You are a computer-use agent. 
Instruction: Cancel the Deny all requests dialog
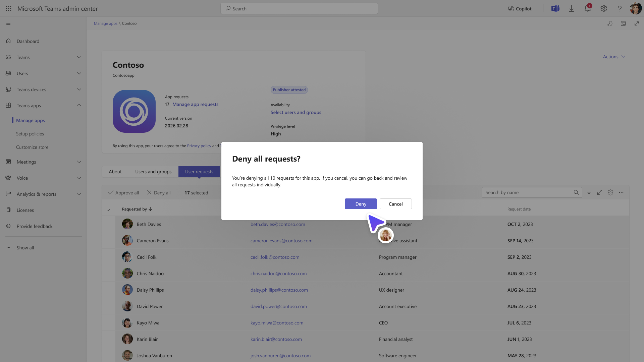(x=396, y=204)
